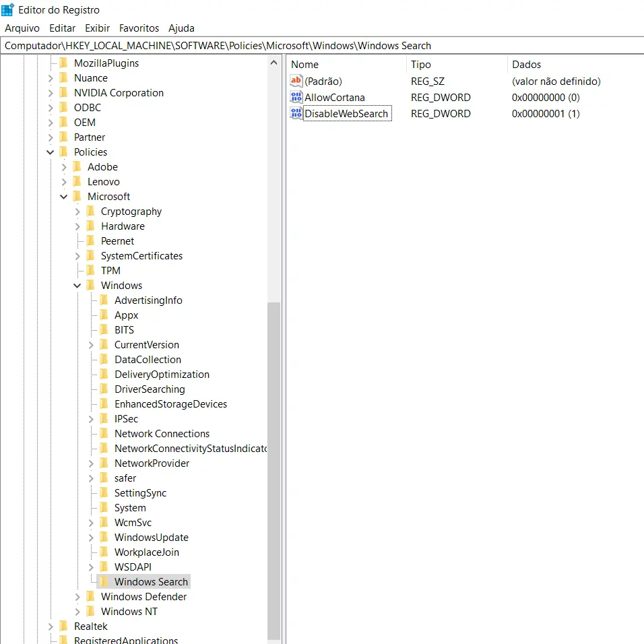Sort values by the Tipo column header

457,64
